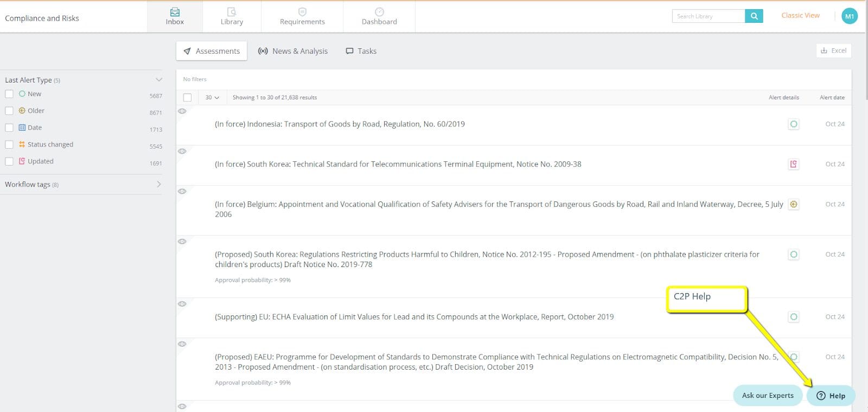This screenshot has width=868, height=412.
Task: Toggle eye icon beside Indonesia regulation row
Action: (x=182, y=111)
